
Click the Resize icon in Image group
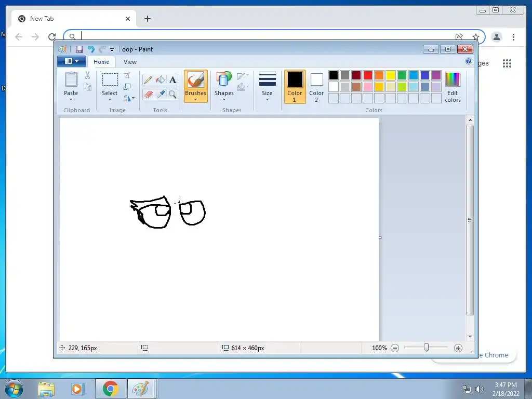127,87
